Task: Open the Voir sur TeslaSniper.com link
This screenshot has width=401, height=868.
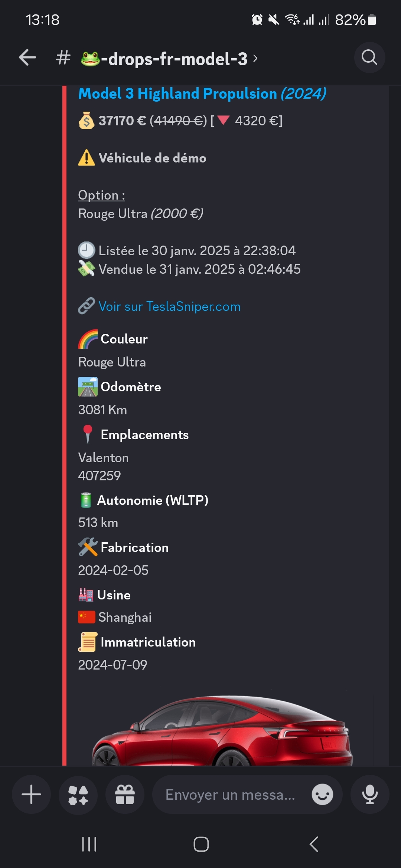Action: (169, 306)
